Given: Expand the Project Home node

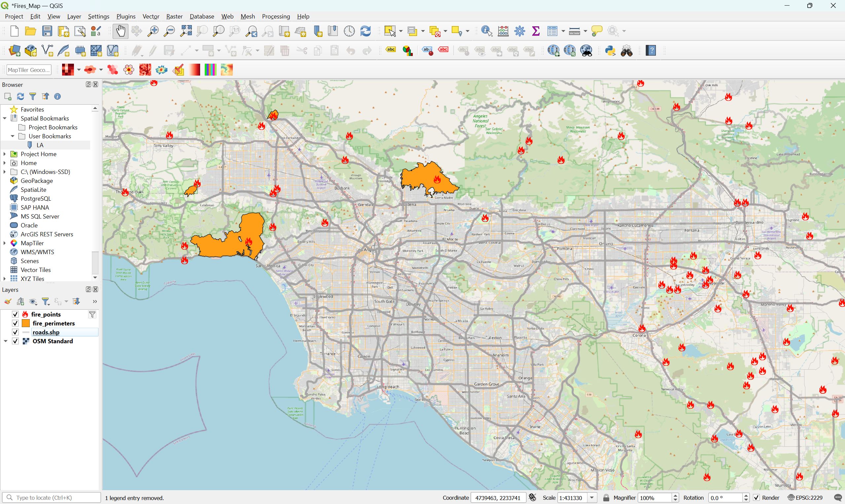Looking at the screenshot, I should (x=5, y=154).
